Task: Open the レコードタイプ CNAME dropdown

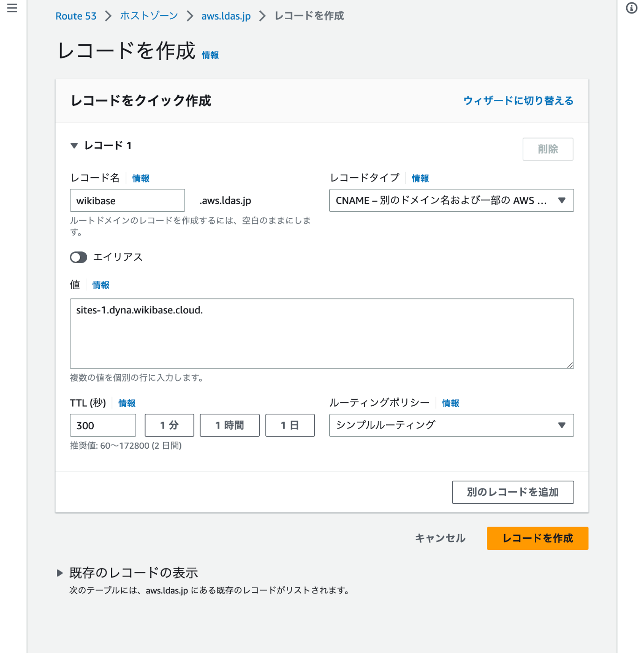Action: tap(451, 201)
